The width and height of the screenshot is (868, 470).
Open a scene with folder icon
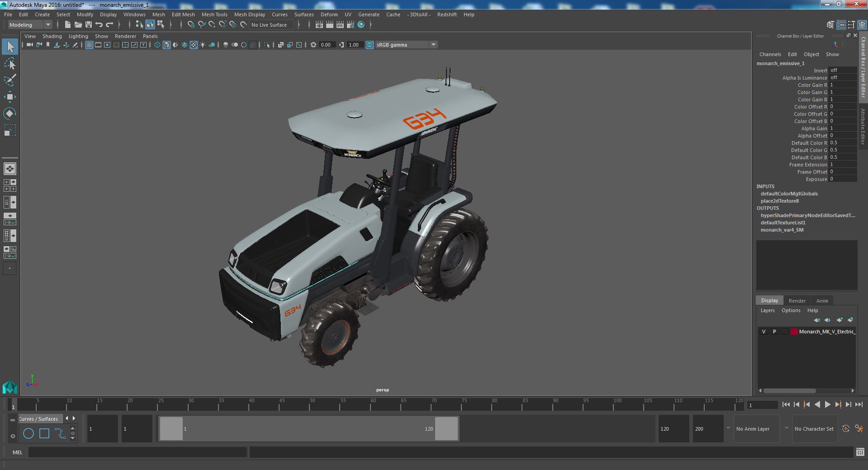(78, 25)
